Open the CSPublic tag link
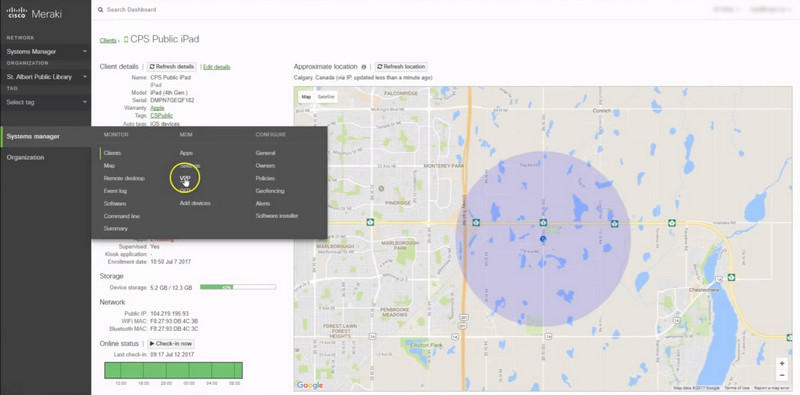 162,116
